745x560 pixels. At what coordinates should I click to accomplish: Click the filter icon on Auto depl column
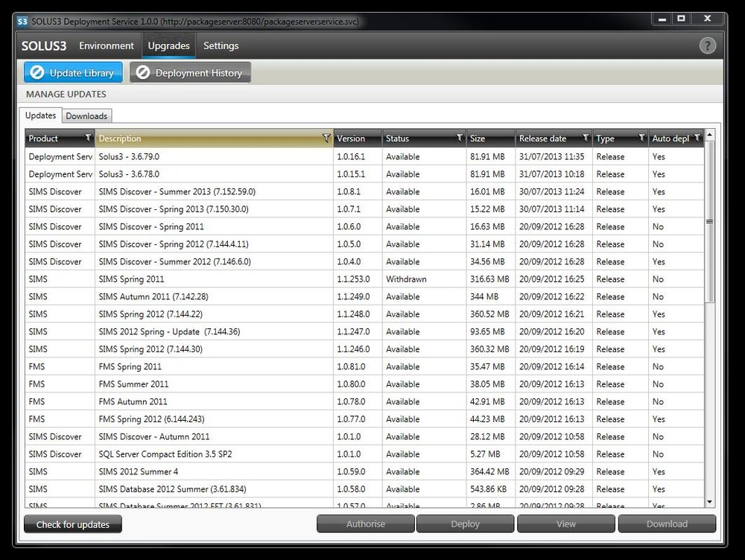pyautogui.click(x=697, y=138)
